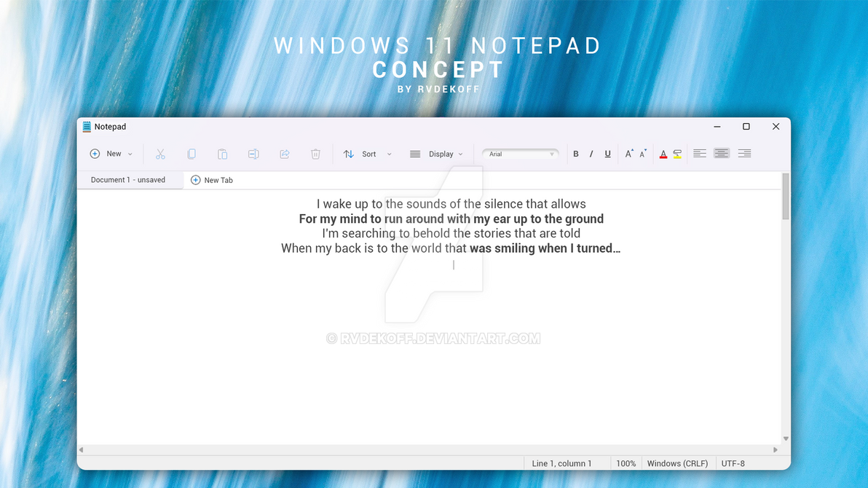Click the vertical scrollbar thumb

pos(785,197)
